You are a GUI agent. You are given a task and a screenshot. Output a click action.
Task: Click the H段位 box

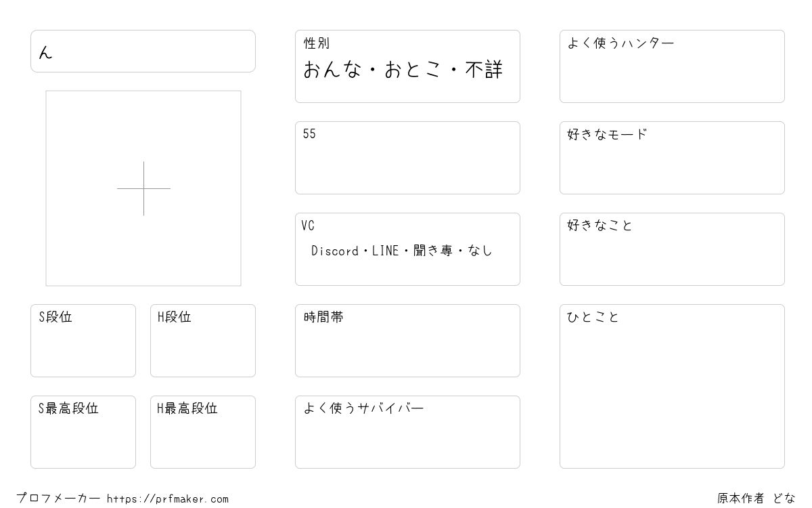203,341
